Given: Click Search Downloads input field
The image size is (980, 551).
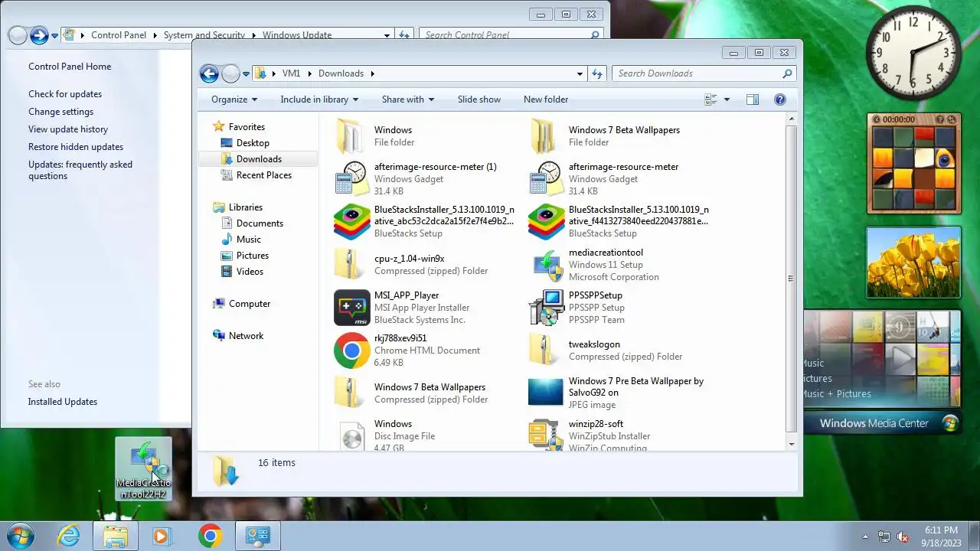Looking at the screenshot, I should coord(704,73).
